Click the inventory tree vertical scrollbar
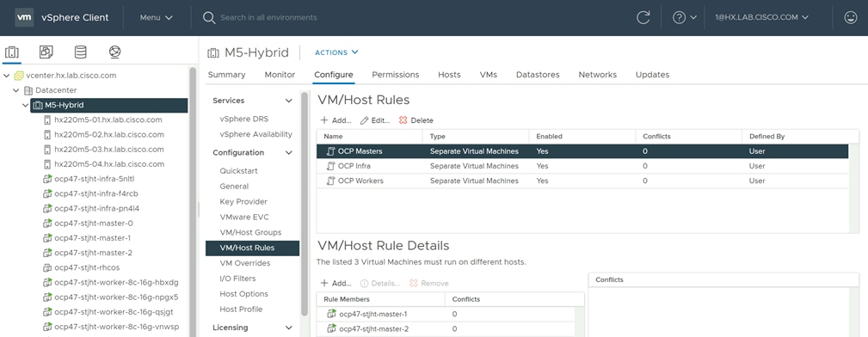 coord(193,201)
